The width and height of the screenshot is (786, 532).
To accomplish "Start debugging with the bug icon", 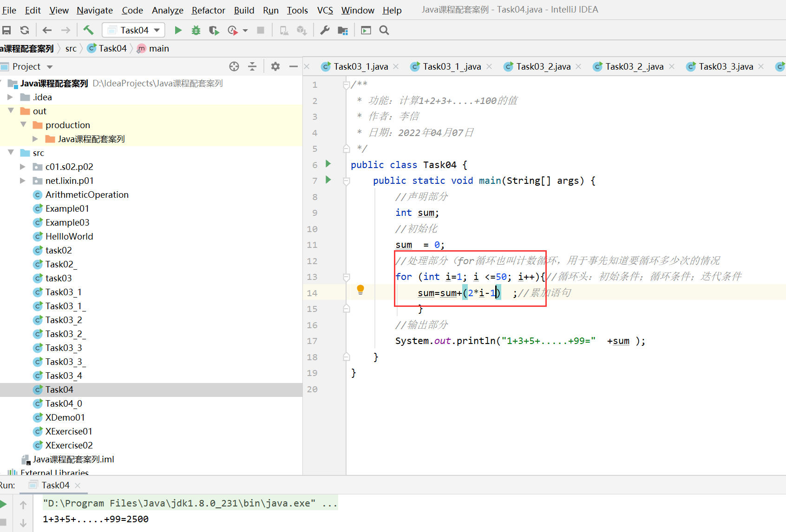I will point(196,30).
